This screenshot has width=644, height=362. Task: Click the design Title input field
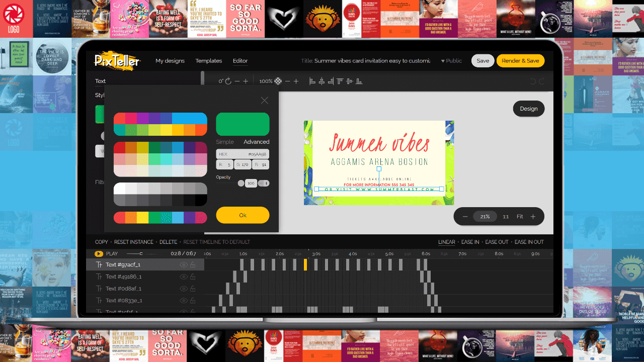372,61
